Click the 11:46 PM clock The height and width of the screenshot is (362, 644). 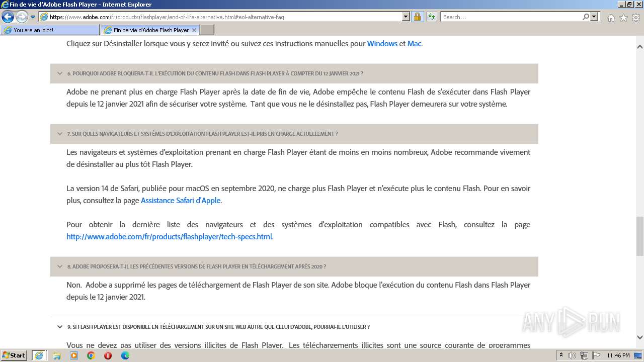[618, 355]
